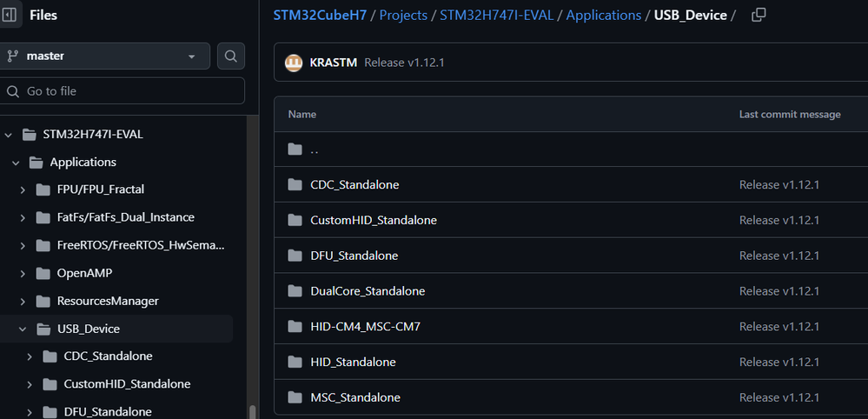This screenshot has width=868, height=419.
Task: Expand the ResourcesManager folder in tree
Action: (23, 302)
